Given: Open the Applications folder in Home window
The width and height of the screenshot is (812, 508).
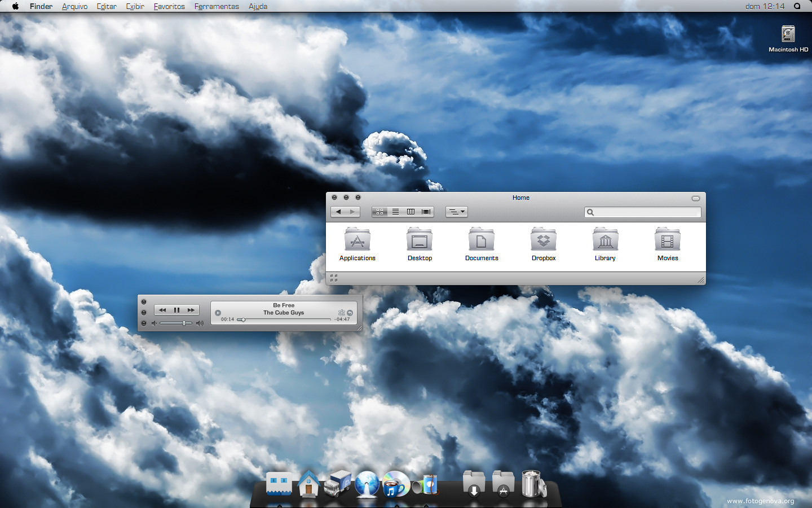Looking at the screenshot, I should coord(358,240).
